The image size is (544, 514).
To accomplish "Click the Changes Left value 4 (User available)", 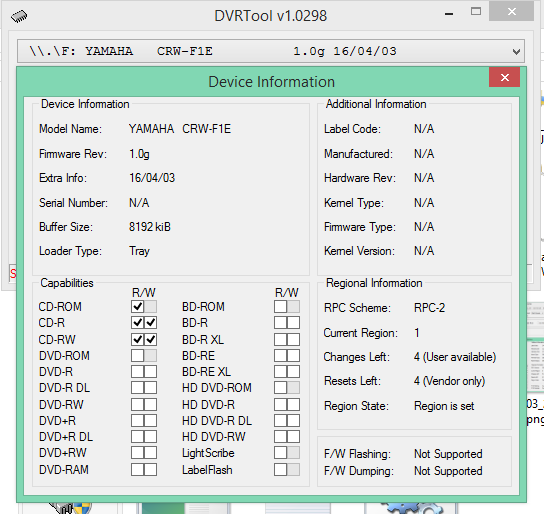I will pos(455,357).
